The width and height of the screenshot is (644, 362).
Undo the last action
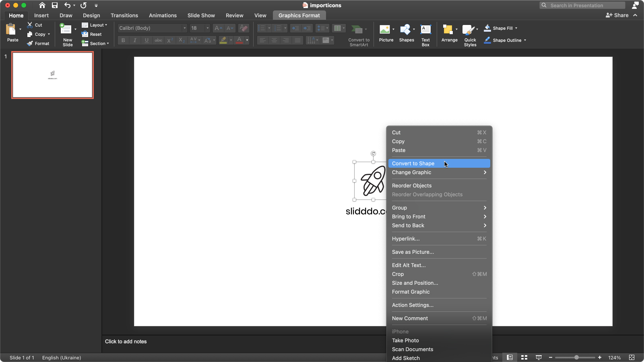click(67, 5)
